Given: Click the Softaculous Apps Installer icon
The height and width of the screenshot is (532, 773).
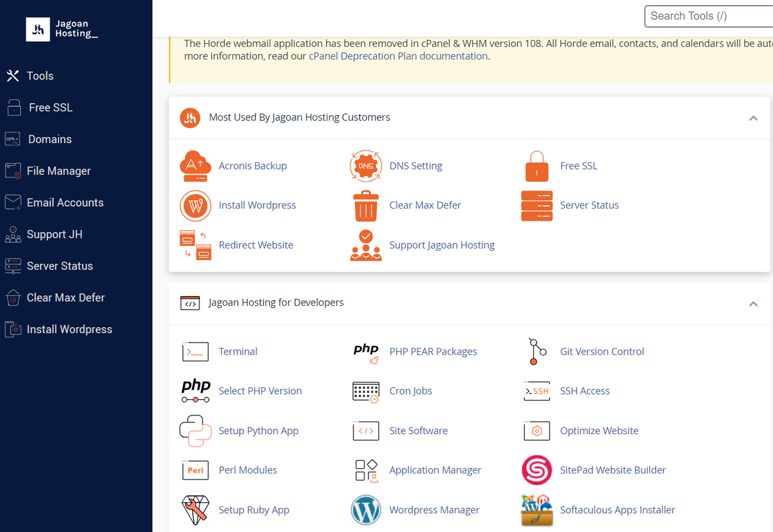Looking at the screenshot, I should click(537, 510).
